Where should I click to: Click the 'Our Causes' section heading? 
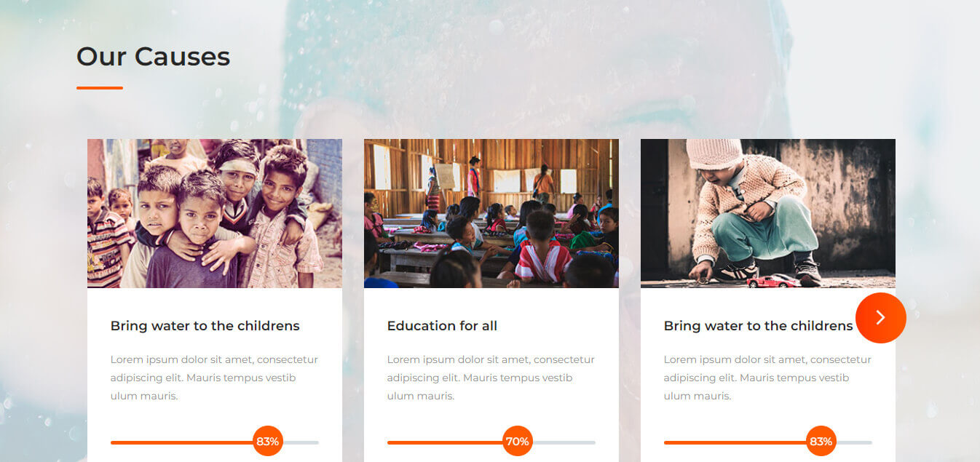pos(153,56)
